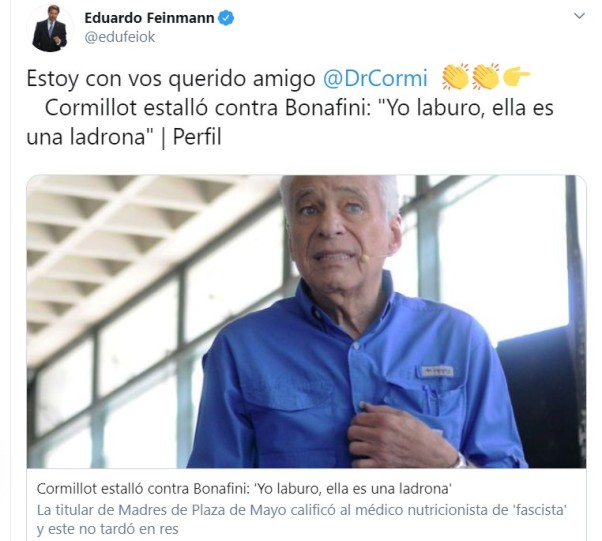This screenshot has width=602, height=541.
Task: Click the pointing right hand emoji
Action: (x=516, y=76)
